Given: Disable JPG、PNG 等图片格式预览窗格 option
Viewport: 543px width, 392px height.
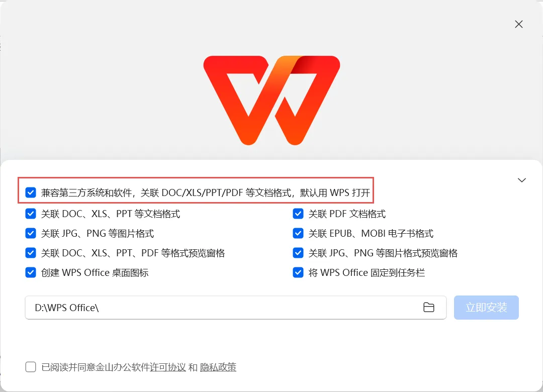Looking at the screenshot, I should pyautogui.click(x=298, y=253).
